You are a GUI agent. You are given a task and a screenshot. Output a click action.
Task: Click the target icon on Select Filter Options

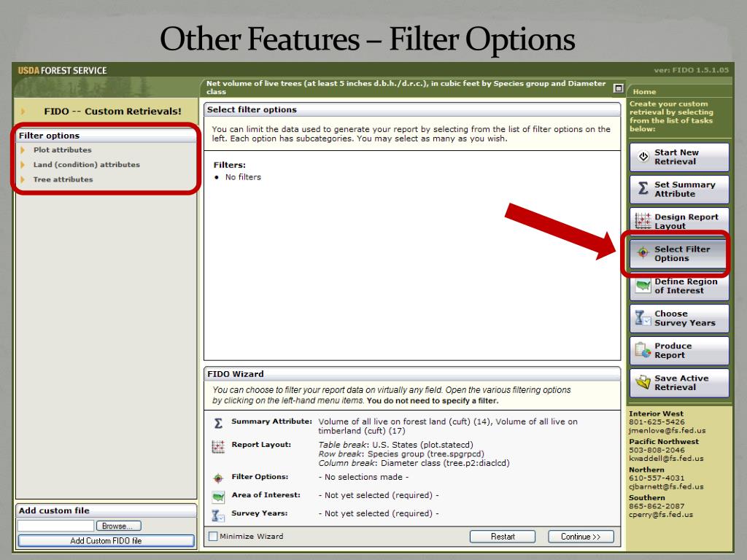643,253
